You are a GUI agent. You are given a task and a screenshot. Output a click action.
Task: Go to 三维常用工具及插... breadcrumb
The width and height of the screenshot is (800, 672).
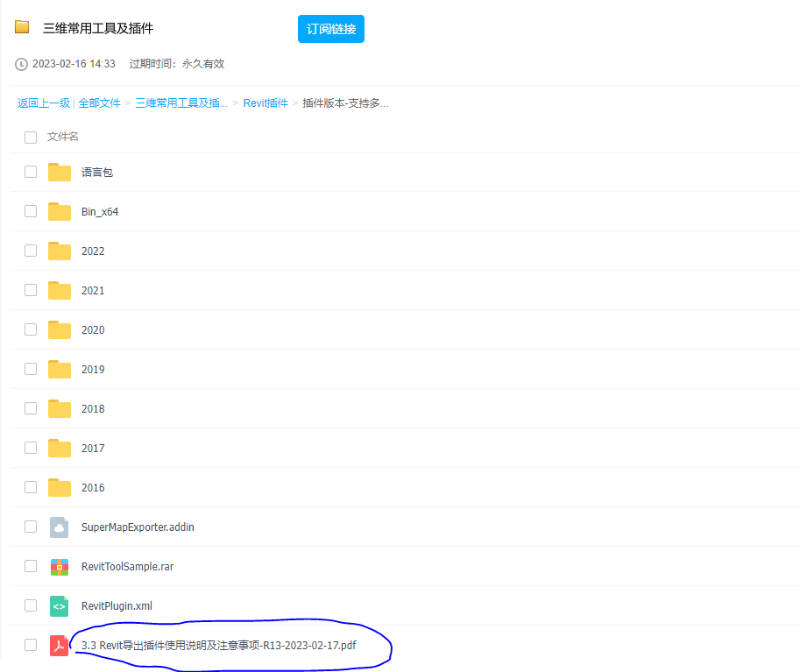(x=181, y=103)
